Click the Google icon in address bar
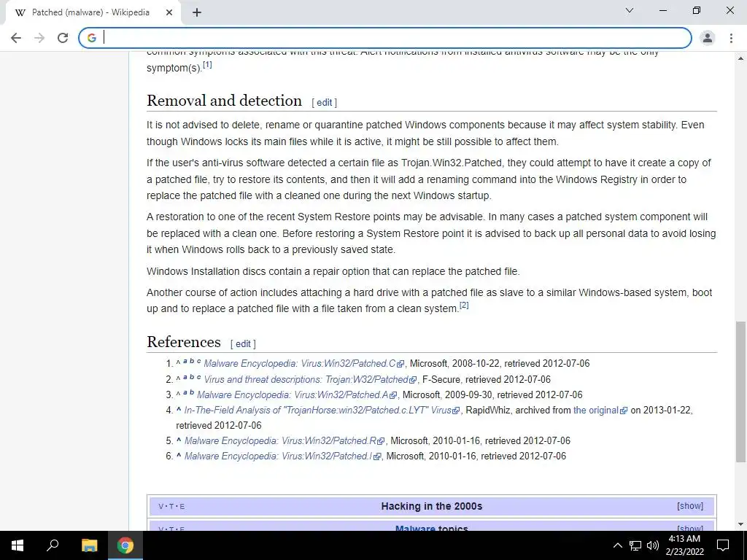The height and width of the screenshot is (560, 747). [92, 38]
